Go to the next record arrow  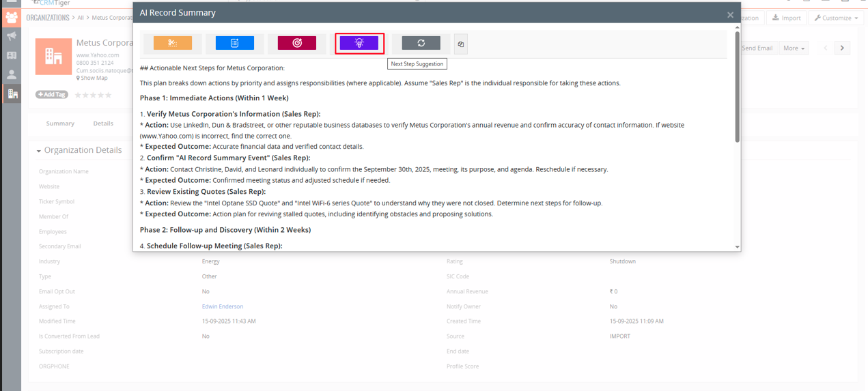pos(842,48)
